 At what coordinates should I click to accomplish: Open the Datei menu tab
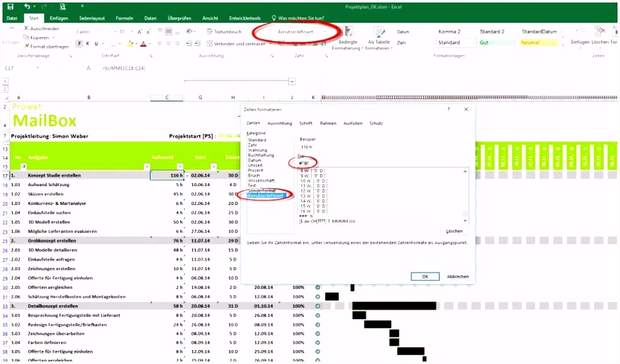(12, 18)
